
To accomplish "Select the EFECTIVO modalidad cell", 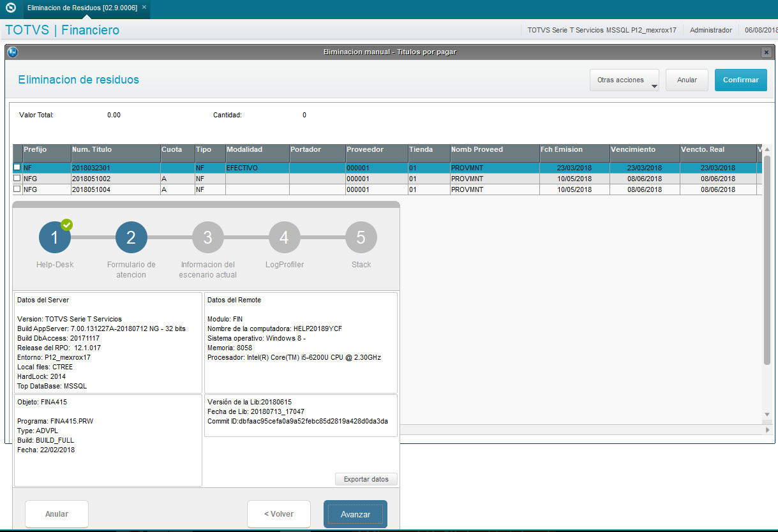I will pos(257,168).
